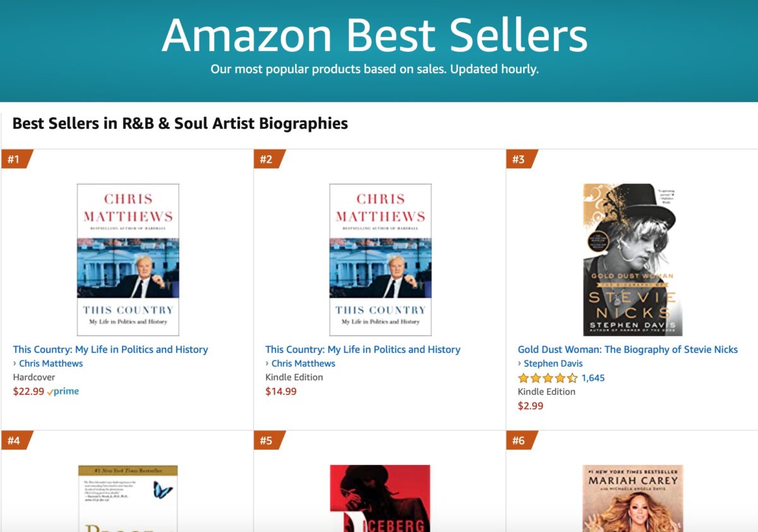Viewport: 758px width, 532px height.
Task: Click the #4 orange rank badge
Action: coord(16,440)
